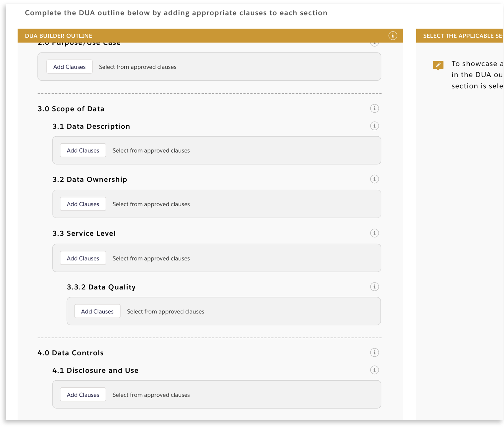Image resolution: width=504 pixels, height=427 pixels.
Task: Click the 3.3.2 Data Quality heading
Action: [101, 287]
